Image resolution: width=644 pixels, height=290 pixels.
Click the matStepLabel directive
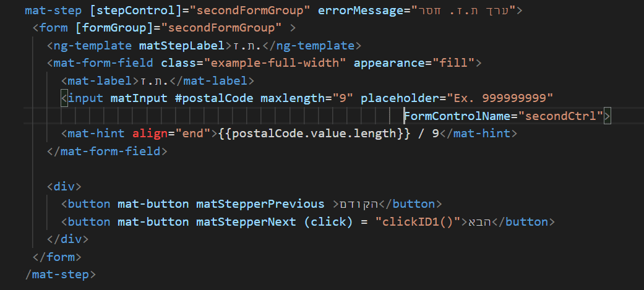tap(182, 46)
